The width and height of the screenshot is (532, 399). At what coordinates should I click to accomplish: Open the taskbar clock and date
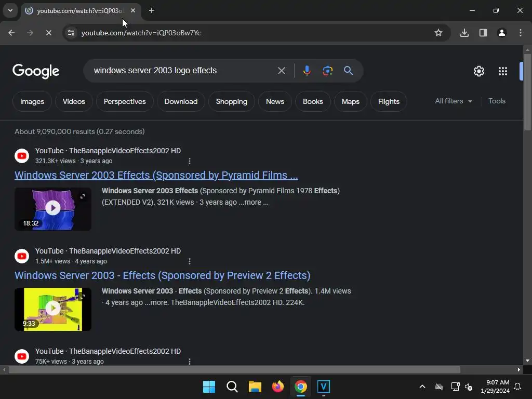(495, 387)
